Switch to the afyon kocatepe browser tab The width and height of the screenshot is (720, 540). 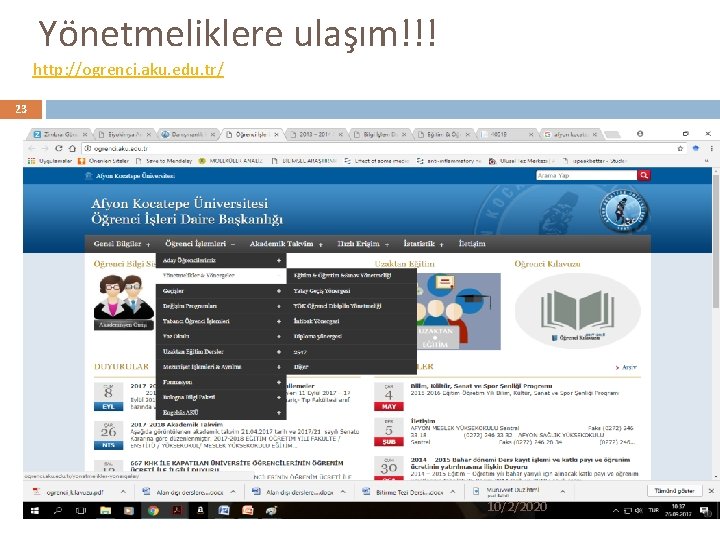(569, 135)
